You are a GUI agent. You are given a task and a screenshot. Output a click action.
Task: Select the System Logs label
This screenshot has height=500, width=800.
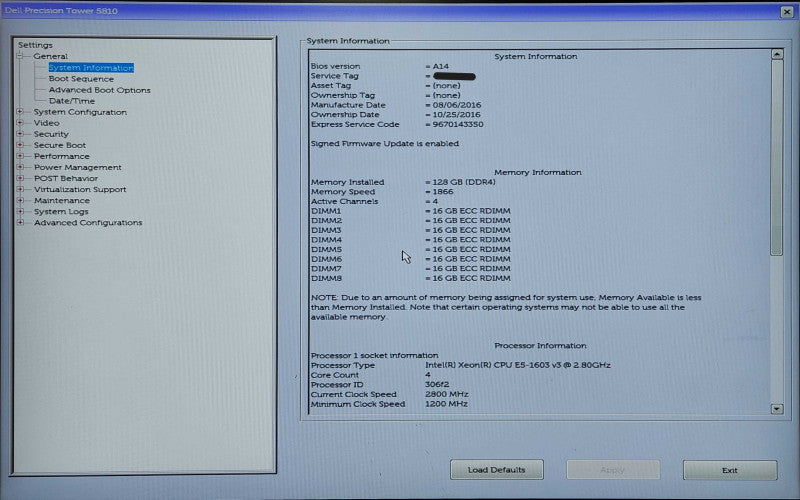point(61,212)
